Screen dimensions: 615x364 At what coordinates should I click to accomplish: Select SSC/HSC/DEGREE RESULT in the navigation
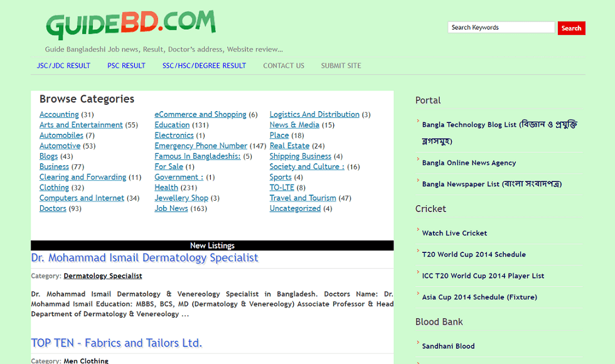[x=204, y=65]
